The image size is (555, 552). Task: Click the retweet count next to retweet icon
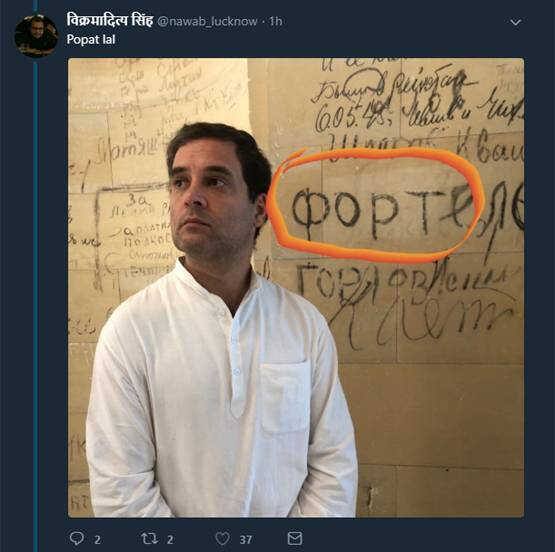click(x=170, y=540)
